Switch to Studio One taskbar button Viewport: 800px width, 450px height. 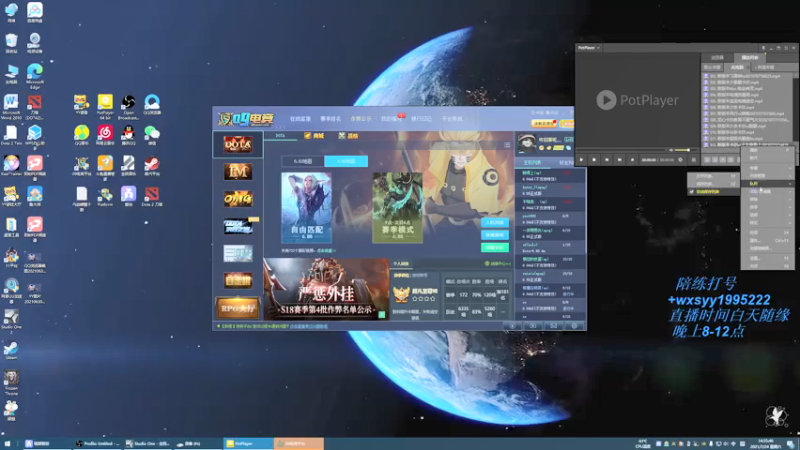click(x=148, y=443)
